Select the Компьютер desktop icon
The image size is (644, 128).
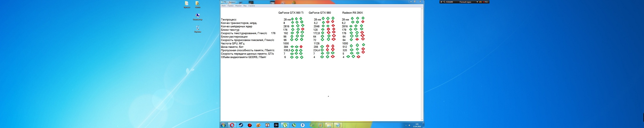[197, 17]
